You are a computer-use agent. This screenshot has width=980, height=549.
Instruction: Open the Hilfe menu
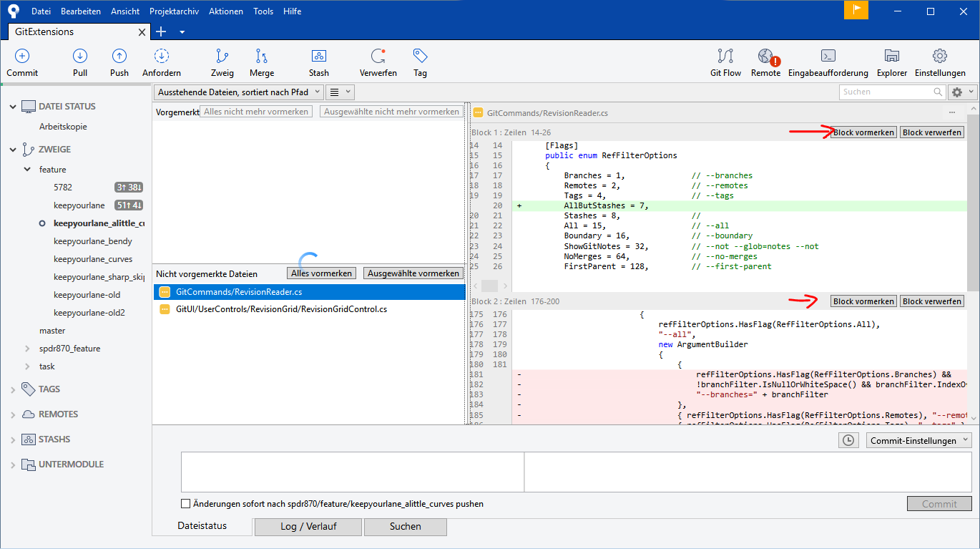coord(293,11)
